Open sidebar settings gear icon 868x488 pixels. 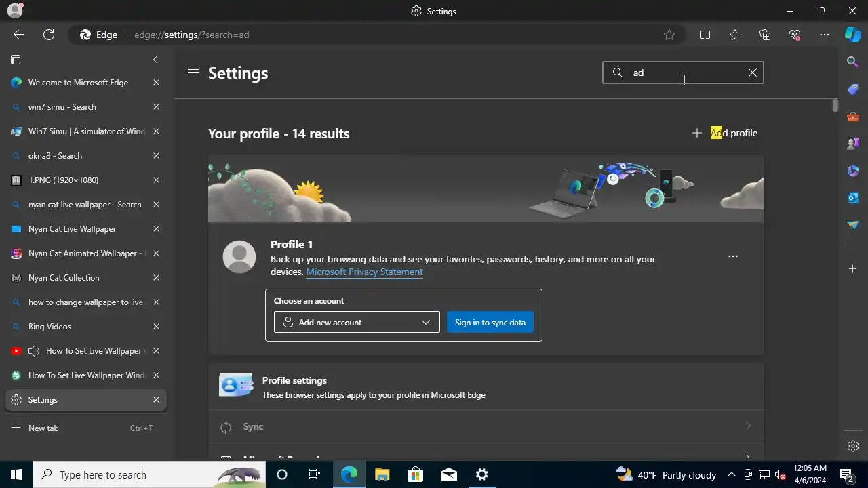coord(853,446)
